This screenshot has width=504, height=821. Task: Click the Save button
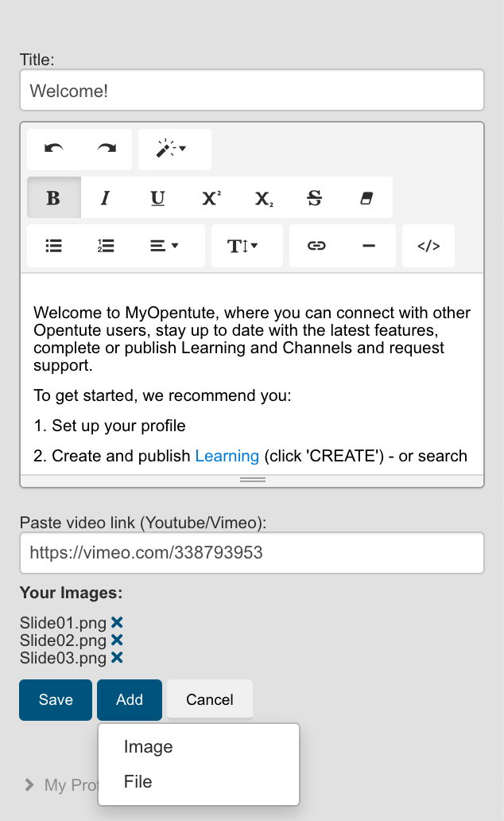click(55, 699)
